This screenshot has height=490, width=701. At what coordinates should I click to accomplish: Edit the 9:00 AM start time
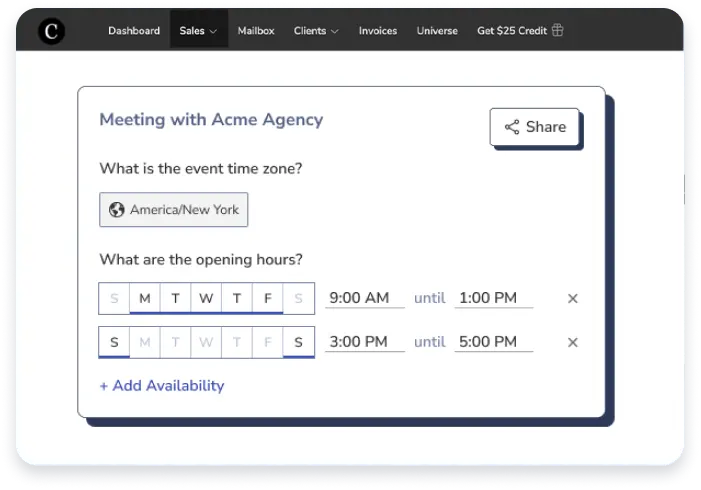[x=365, y=298]
